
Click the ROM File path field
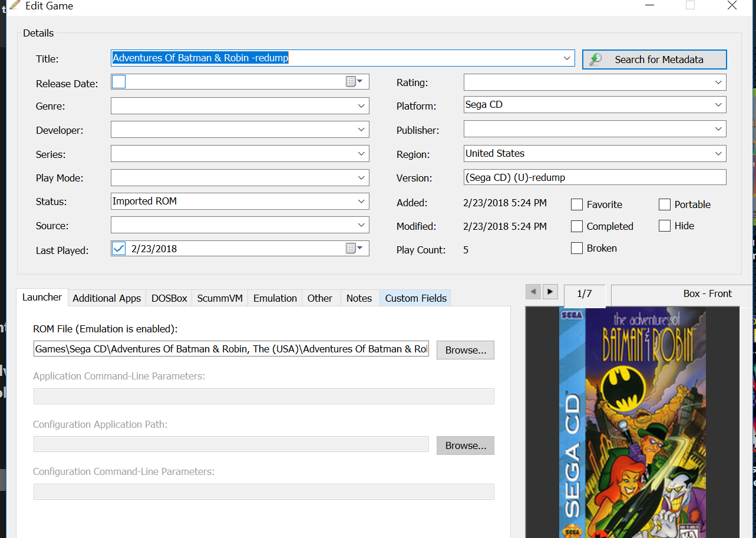231,349
